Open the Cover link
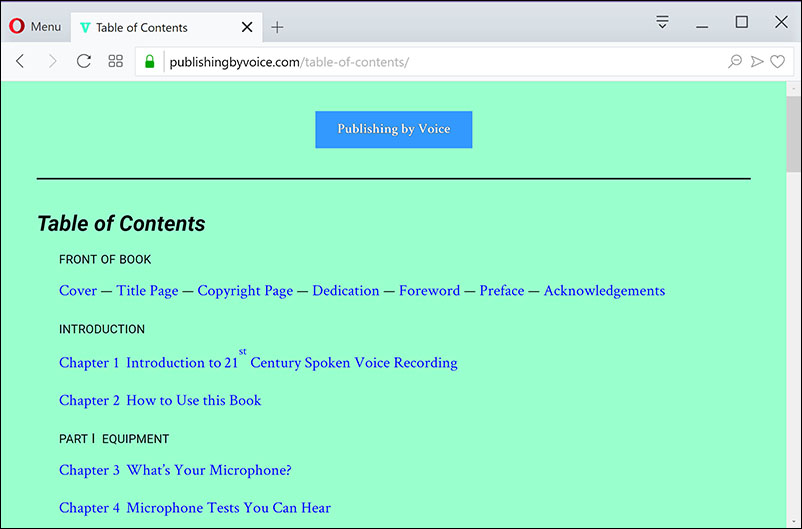This screenshot has width=802, height=529. tap(78, 291)
